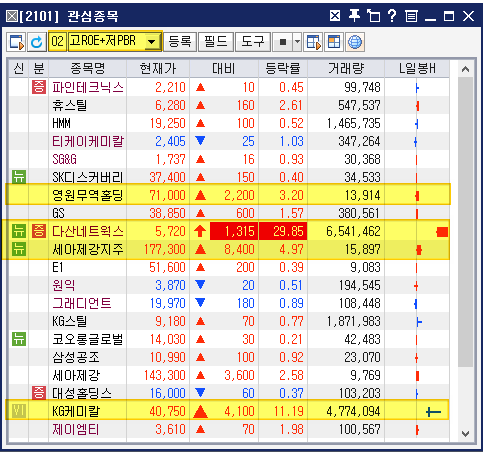Open the list menu icon in title bar
Screen dimensions: 483x452
[x=411, y=16]
